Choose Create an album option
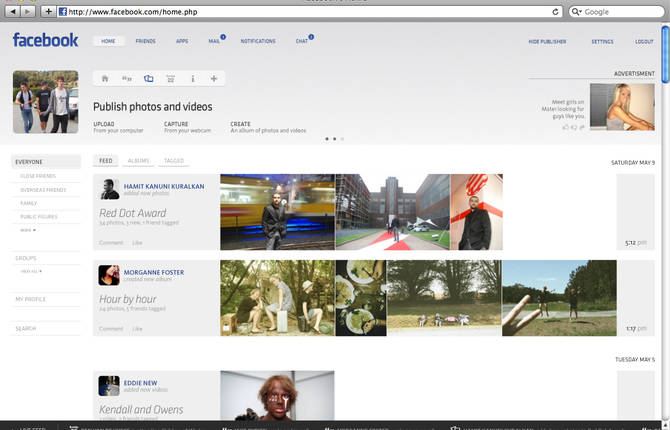The width and height of the screenshot is (670, 430). pyautogui.click(x=268, y=127)
